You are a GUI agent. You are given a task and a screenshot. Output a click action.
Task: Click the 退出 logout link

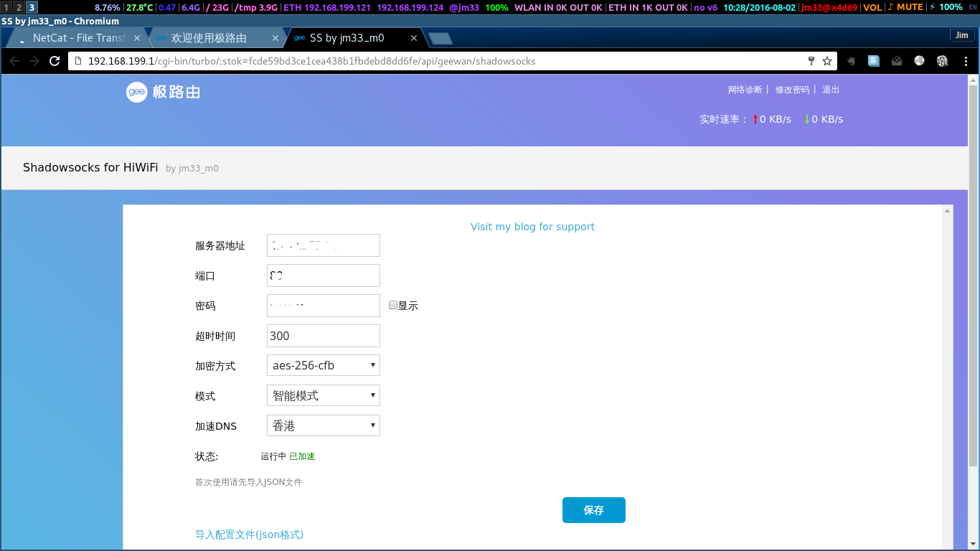tap(831, 90)
